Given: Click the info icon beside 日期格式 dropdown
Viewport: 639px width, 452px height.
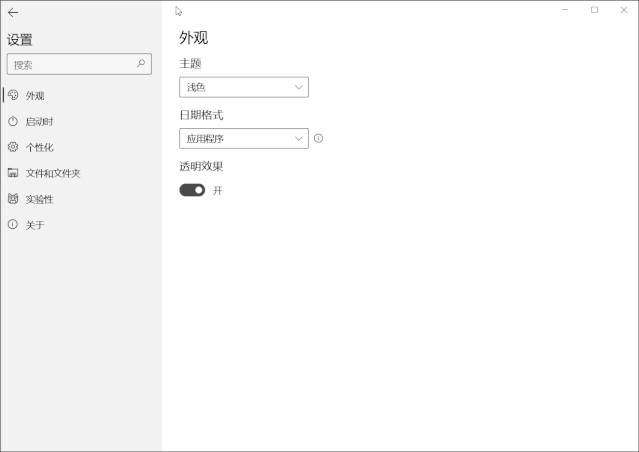Looking at the screenshot, I should 318,138.
